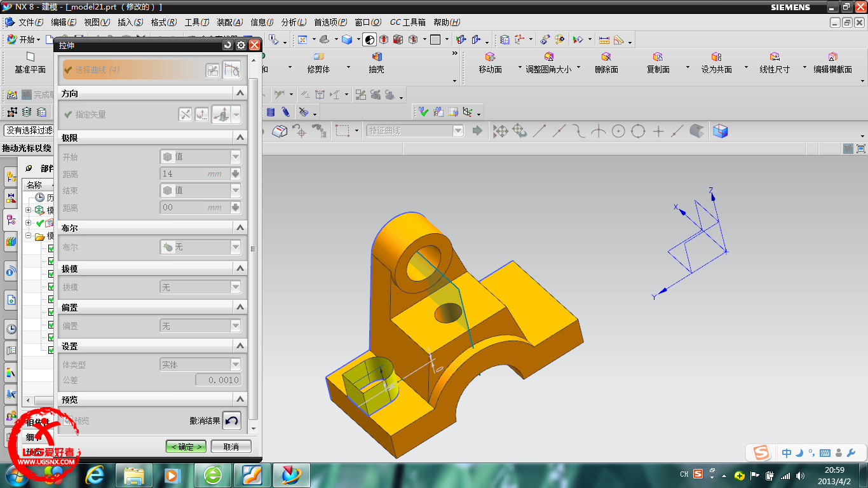Toggle the Preview (预览) checkbox
The height and width of the screenshot is (488, 868).
coord(69,421)
